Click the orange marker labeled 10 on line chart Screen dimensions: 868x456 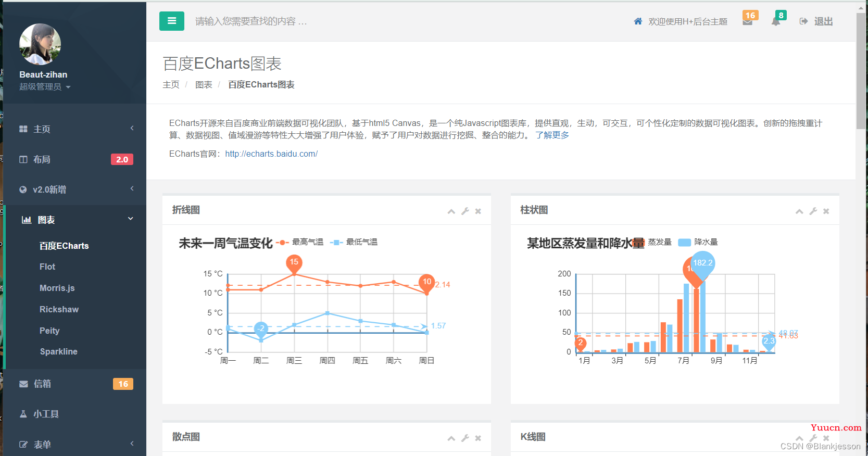pos(427,283)
